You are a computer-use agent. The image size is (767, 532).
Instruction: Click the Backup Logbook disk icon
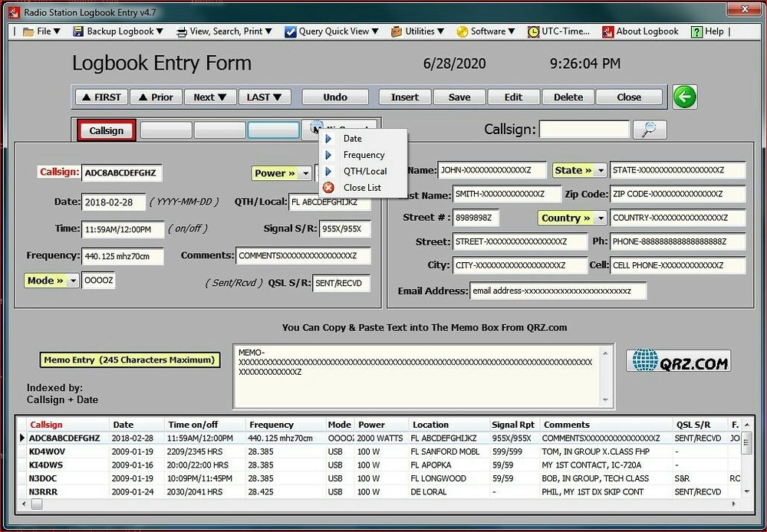coord(77,31)
